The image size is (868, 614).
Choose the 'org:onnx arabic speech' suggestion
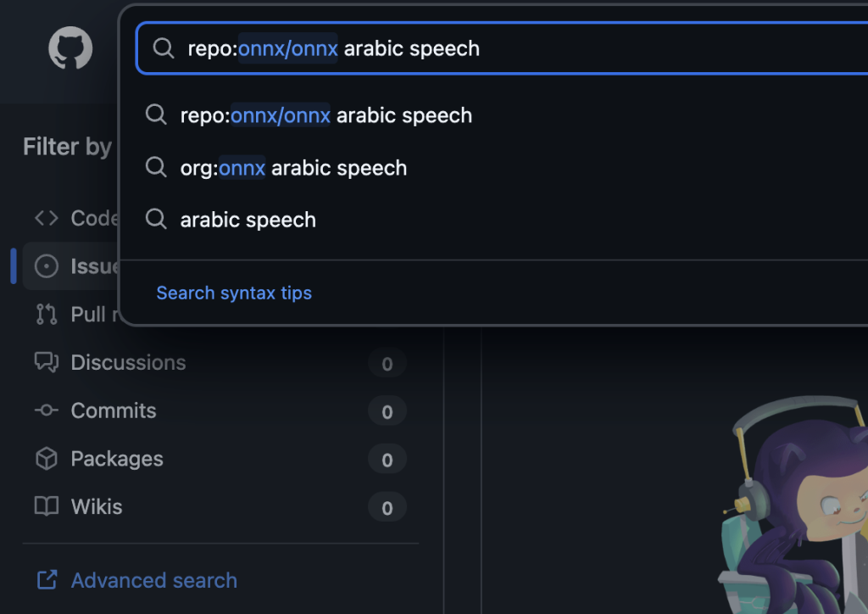click(x=293, y=168)
